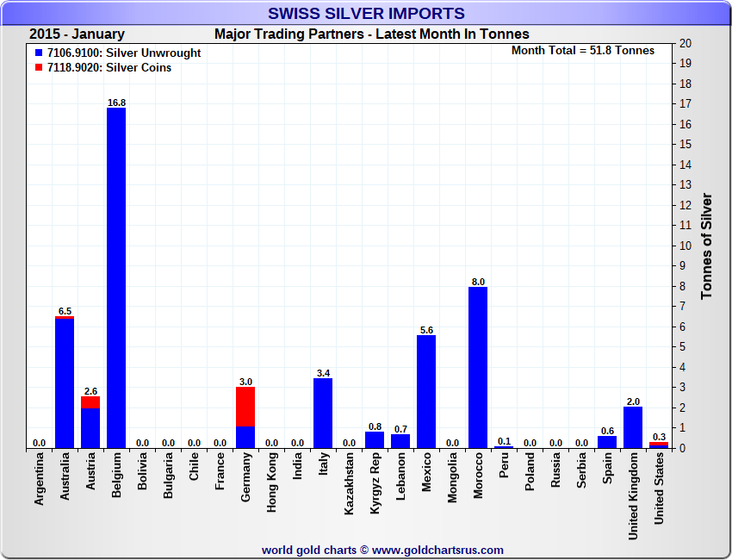
Task: Click the United Kingdom bar
Action: (633, 428)
